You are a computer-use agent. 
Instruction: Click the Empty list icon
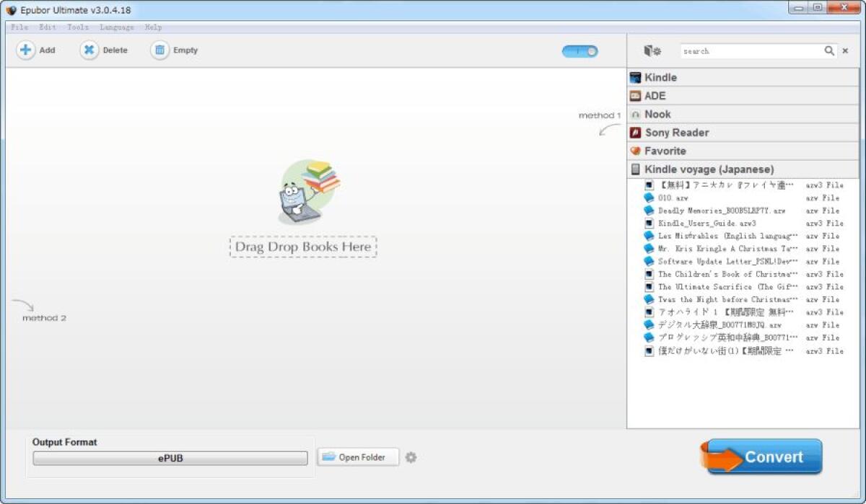(159, 50)
